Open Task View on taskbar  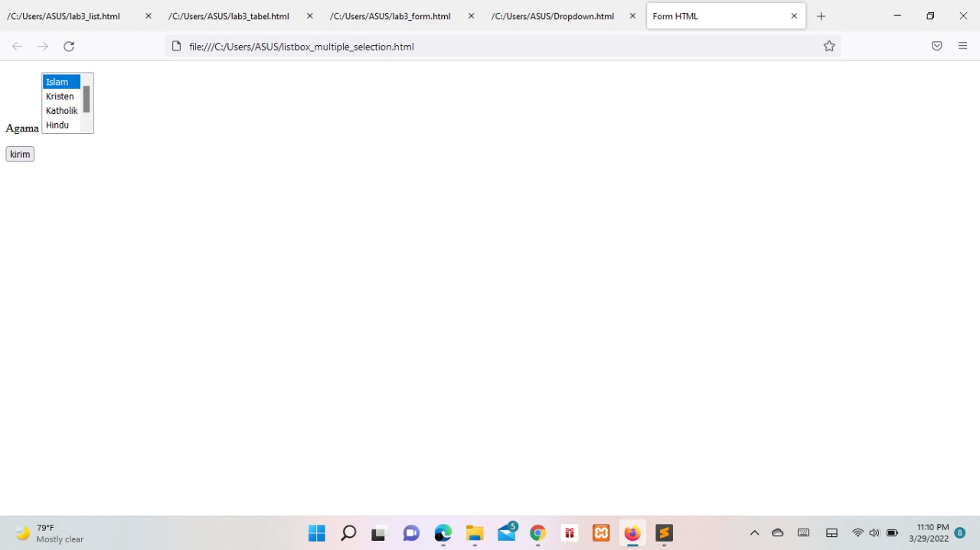click(x=380, y=533)
